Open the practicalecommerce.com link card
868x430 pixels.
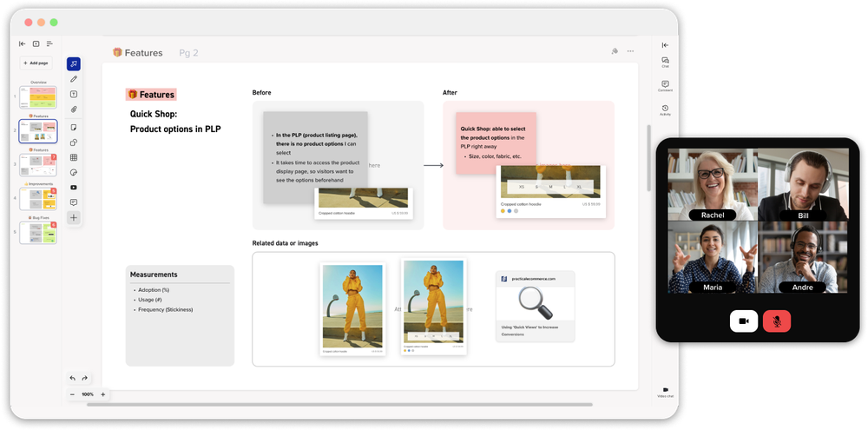pos(535,306)
